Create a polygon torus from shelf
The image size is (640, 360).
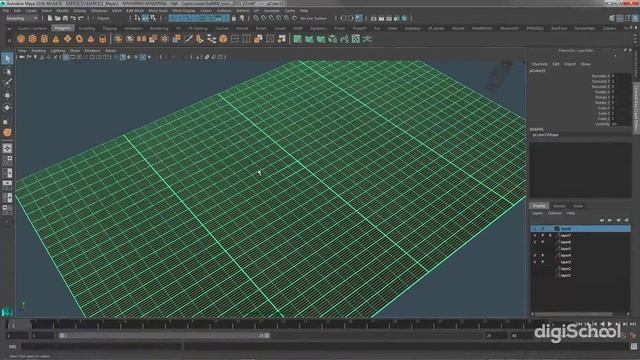[79, 39]
